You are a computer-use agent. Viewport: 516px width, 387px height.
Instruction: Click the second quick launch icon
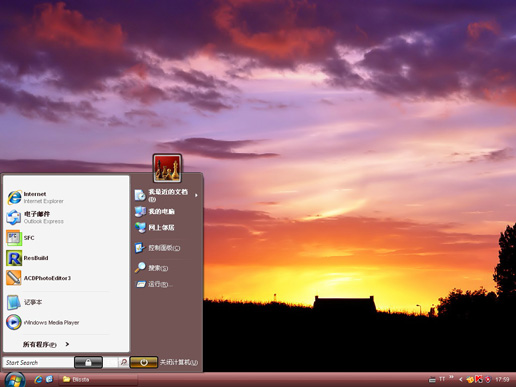point(49,379)
